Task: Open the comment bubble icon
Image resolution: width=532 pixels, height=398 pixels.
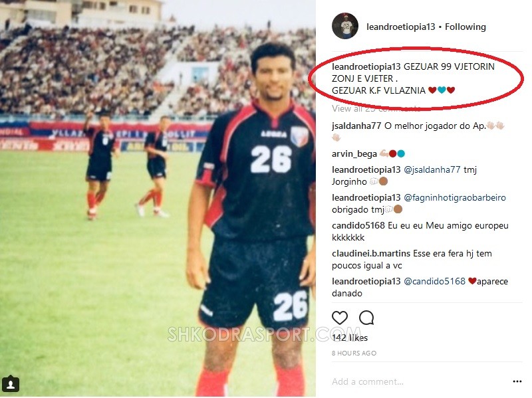Action: click(x=366, y=318)
